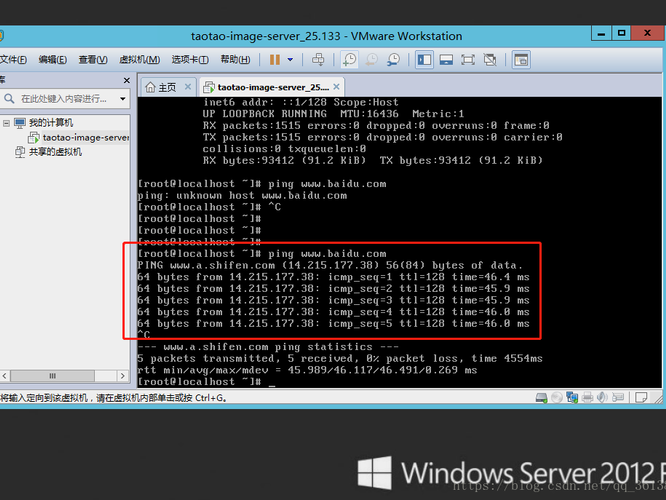
Task: Click the Windows logo on desktop background
Action: 375,472
